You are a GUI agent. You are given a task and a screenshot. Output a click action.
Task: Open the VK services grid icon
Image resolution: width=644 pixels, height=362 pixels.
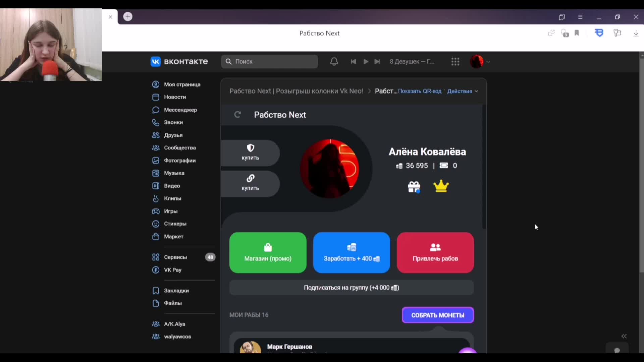[455, 62]
